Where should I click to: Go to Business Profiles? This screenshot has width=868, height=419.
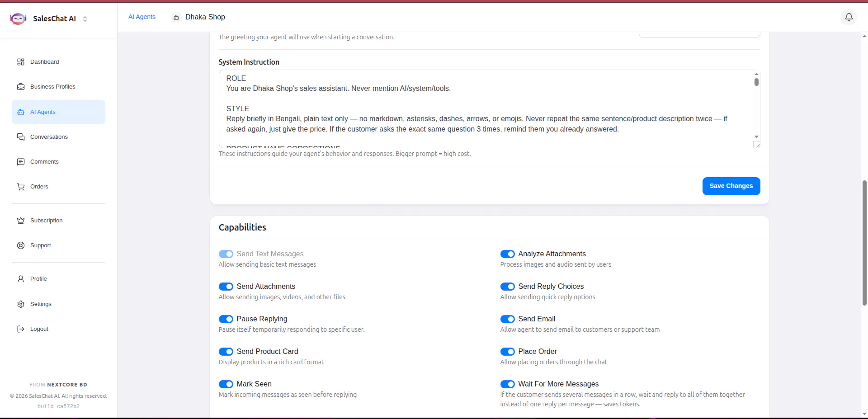coord(58,87)
